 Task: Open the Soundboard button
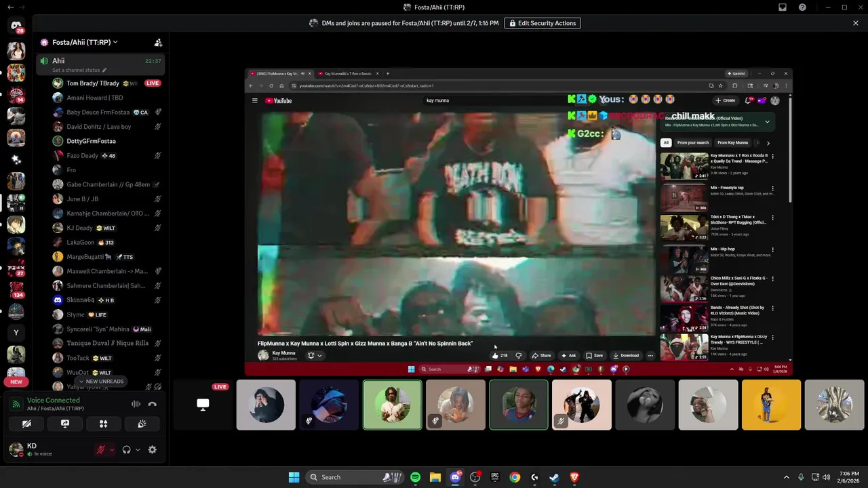(x=142, y=424)
